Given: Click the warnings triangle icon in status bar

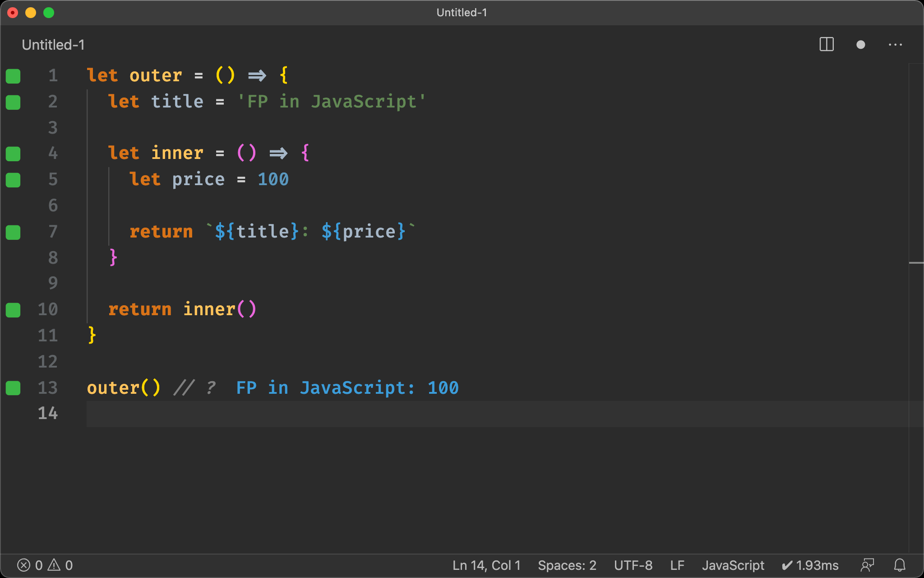Looking at the screenshot, I should point(54,565).
